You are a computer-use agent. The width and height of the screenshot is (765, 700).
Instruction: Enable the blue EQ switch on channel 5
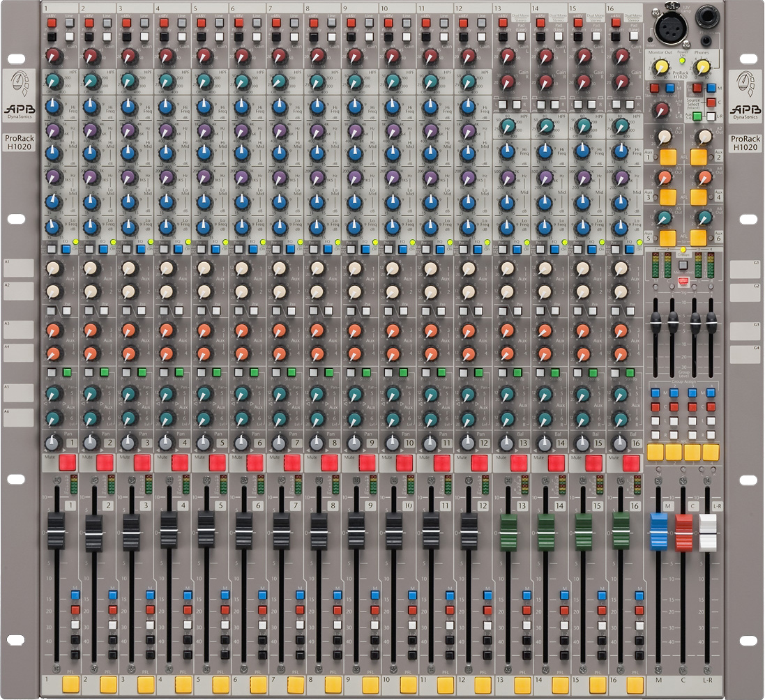(x=215, y=248)
